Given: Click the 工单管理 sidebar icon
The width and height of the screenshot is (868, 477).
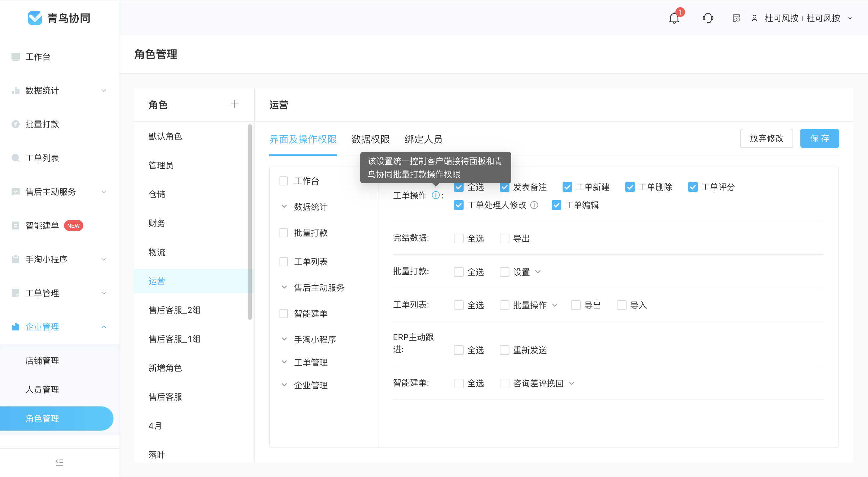Looking at the screenshot, I should (15, 293).
